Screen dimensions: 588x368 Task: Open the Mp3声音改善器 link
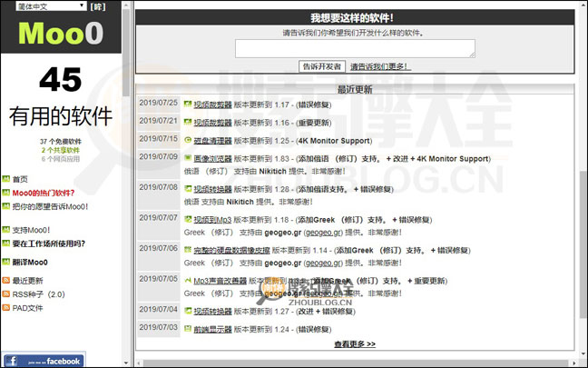[x=220, y=281]
